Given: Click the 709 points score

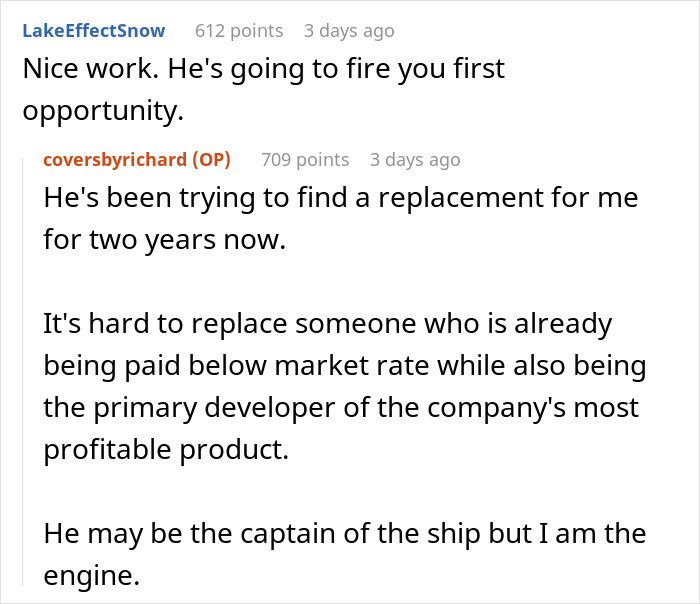Looking at the screenshot, I should [x=305, y=160].
